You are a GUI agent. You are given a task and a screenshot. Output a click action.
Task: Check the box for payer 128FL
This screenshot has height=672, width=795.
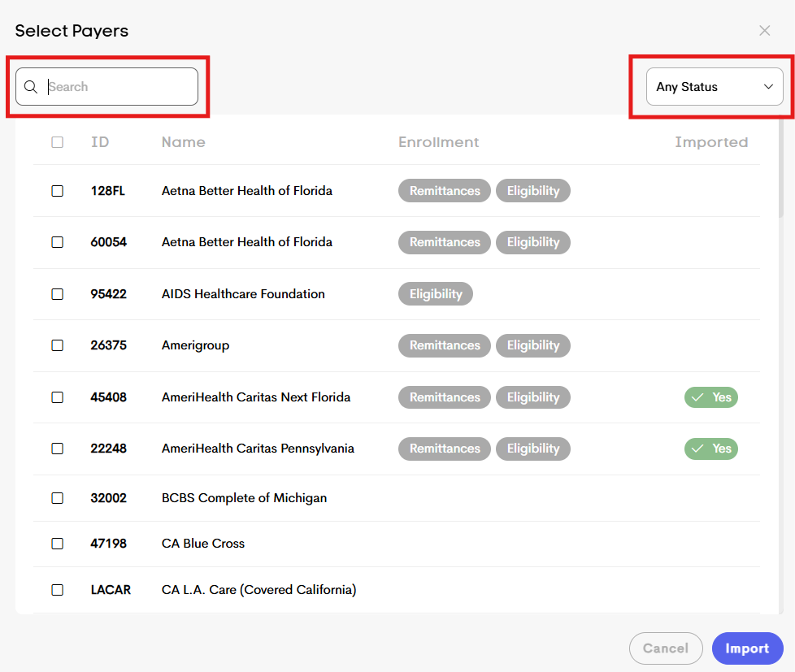pos(57,191)
